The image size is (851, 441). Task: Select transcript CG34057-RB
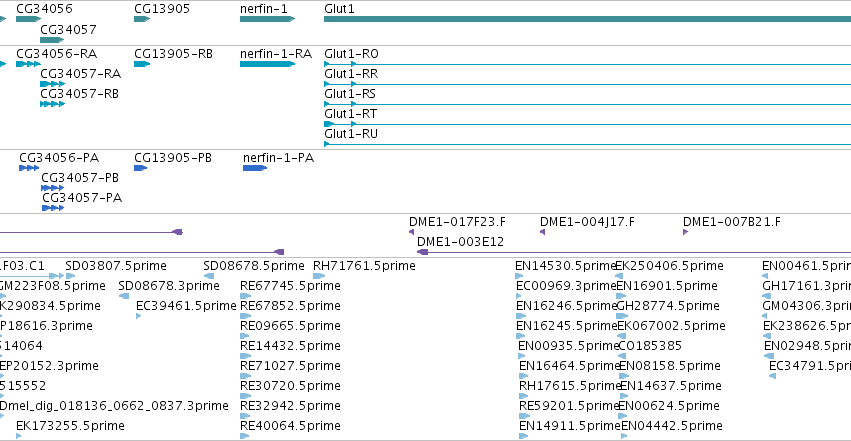point(79,94)
